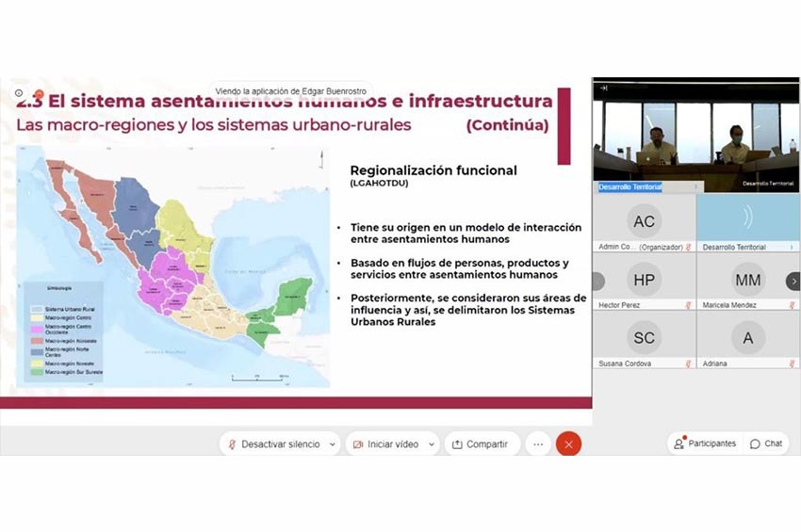Open the Chat panel
Image resolution: width=801 pixels, height=532 pixels.
(x=766, y=443)
